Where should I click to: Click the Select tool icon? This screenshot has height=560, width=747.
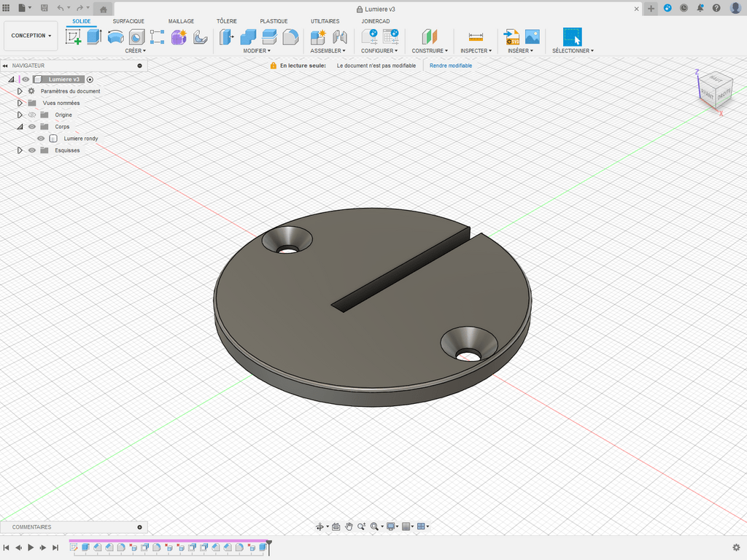(x=572, y=36)
